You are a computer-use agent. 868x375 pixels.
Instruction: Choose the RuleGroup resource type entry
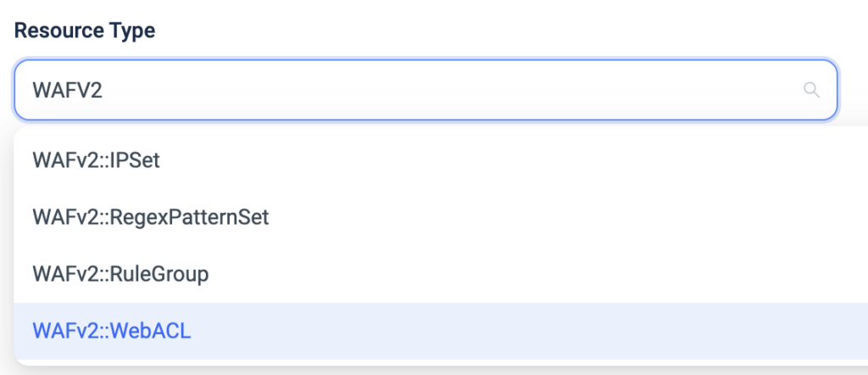[x=441, y=274]
